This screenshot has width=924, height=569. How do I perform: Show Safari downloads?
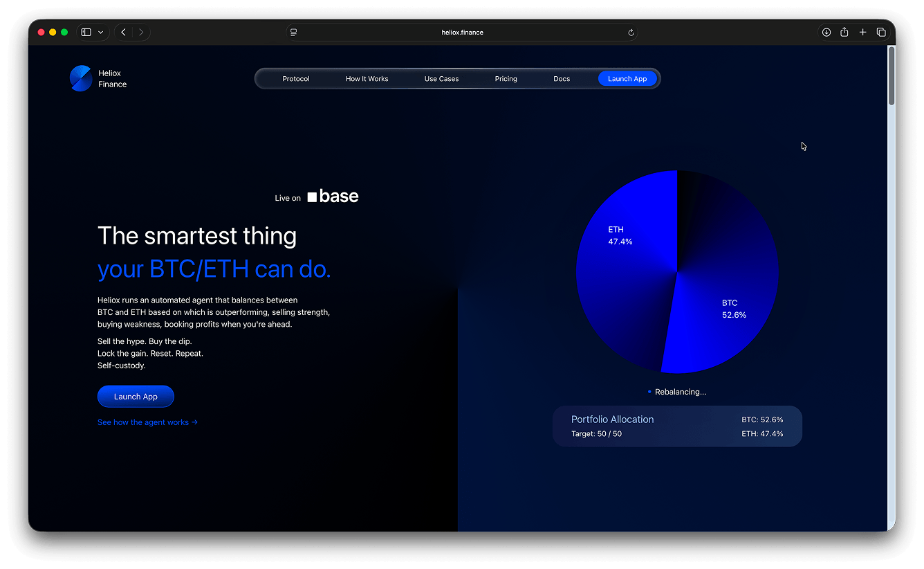(x=826, y=32)
